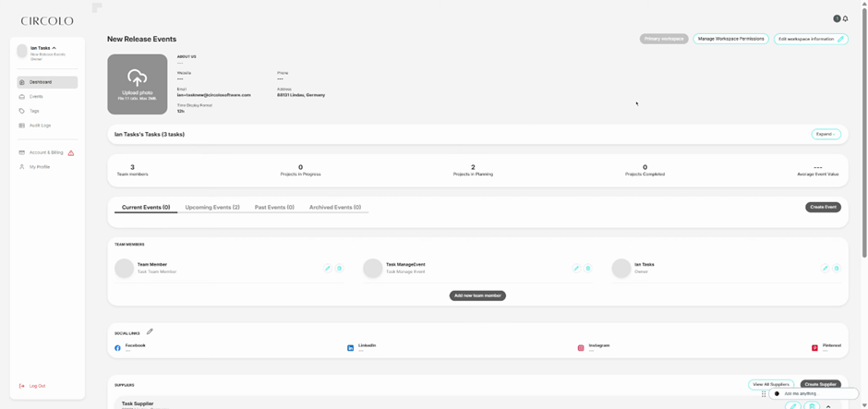Click the Account & Billing warning triangle
Viewport: 868px width, 409px height.
[71, 153]
